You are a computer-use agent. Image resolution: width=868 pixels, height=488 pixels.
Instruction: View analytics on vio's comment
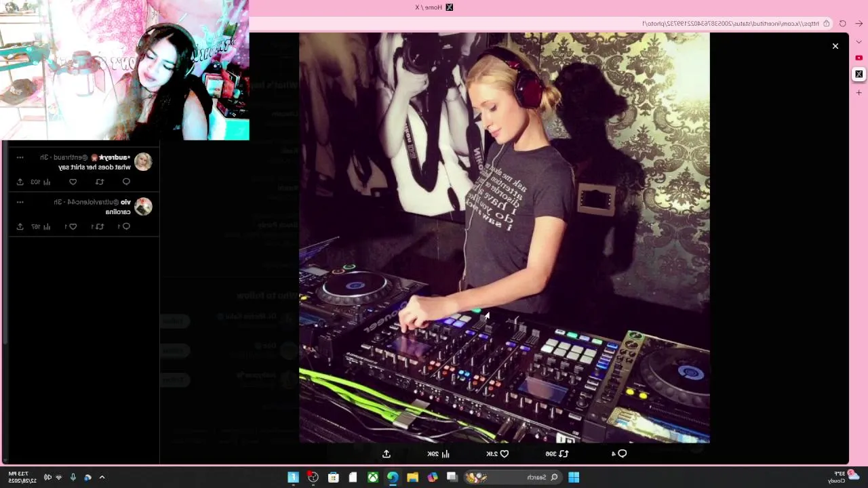click(41, 226)
